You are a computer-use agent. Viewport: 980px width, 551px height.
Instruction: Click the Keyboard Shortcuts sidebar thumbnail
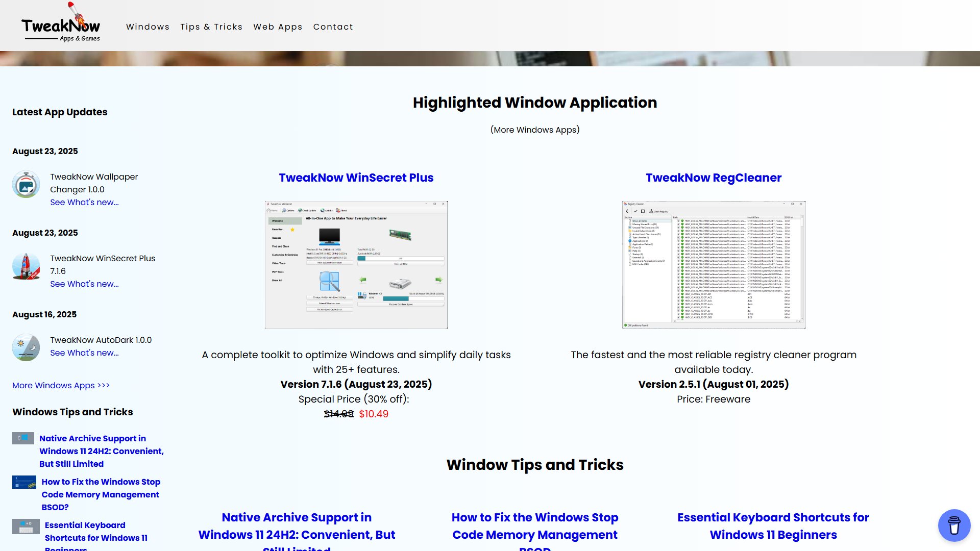pos(26,527)
